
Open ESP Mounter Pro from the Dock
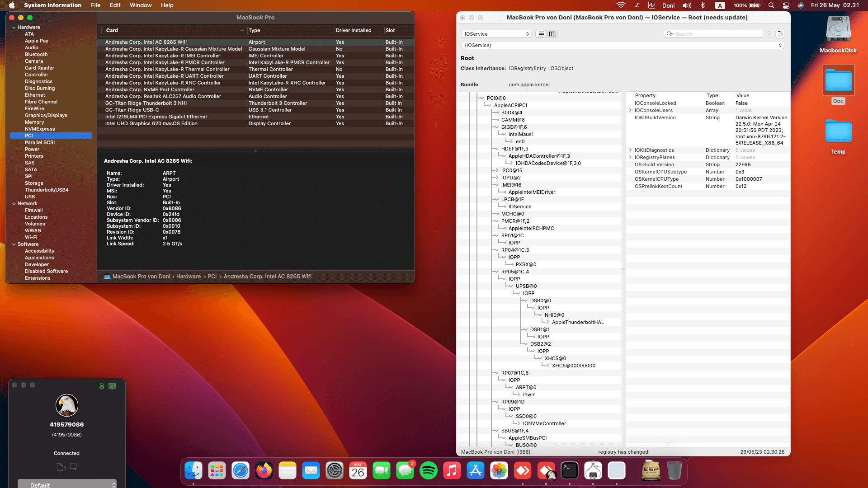click(x=650, y=470)
